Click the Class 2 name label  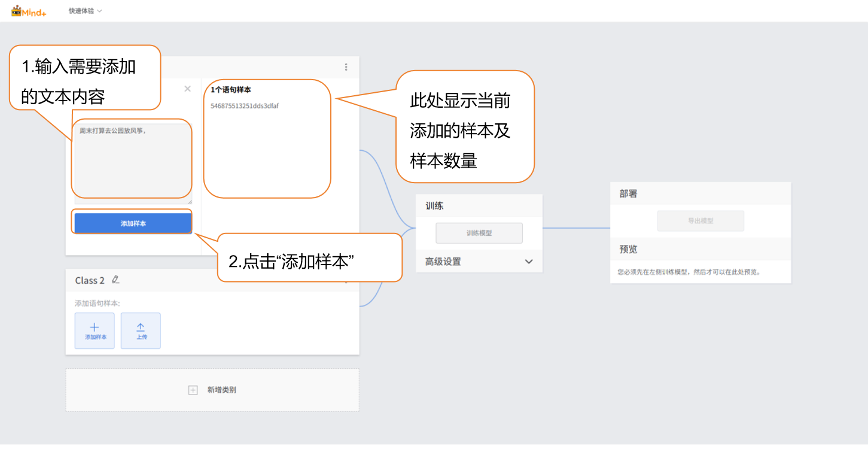click(90, 280)
